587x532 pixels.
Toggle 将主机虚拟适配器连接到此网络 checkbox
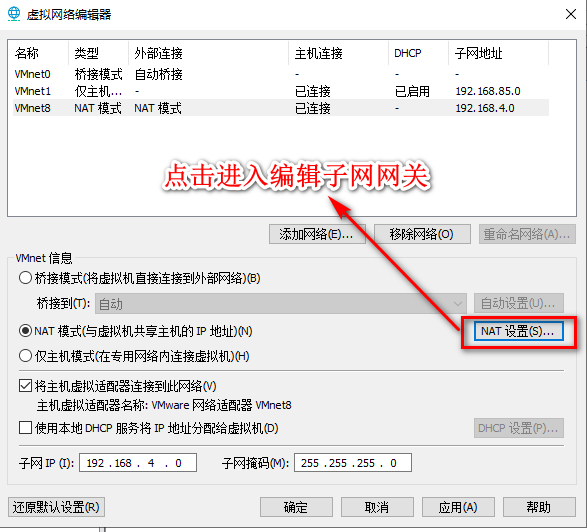(x=25, y=386)
